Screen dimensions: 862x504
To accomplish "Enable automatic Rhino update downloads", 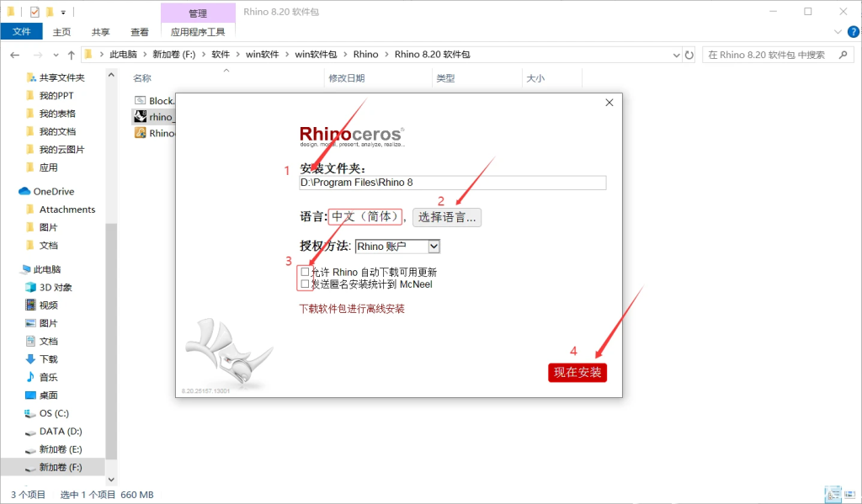I will pos(303,271).
